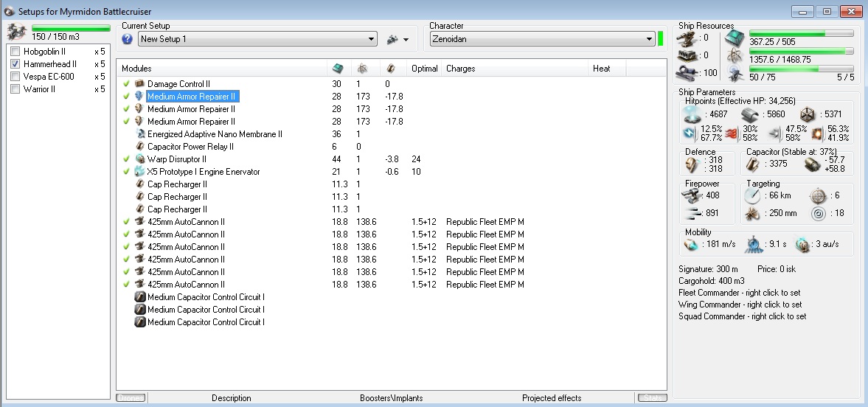
Task: Toggle the Warp Disruptor II active checkmark
Action: [126, 159]
